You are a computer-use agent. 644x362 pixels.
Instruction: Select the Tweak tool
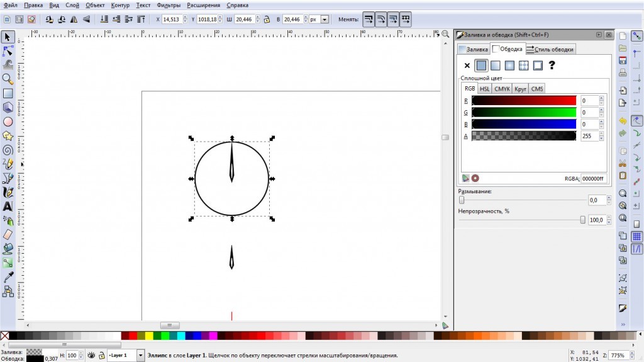[8, 65]
